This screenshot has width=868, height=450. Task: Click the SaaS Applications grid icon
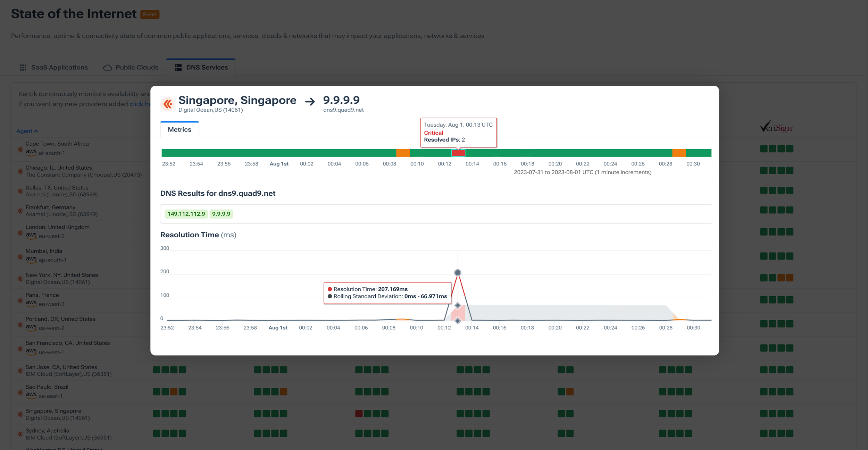(x=23, y=67)
